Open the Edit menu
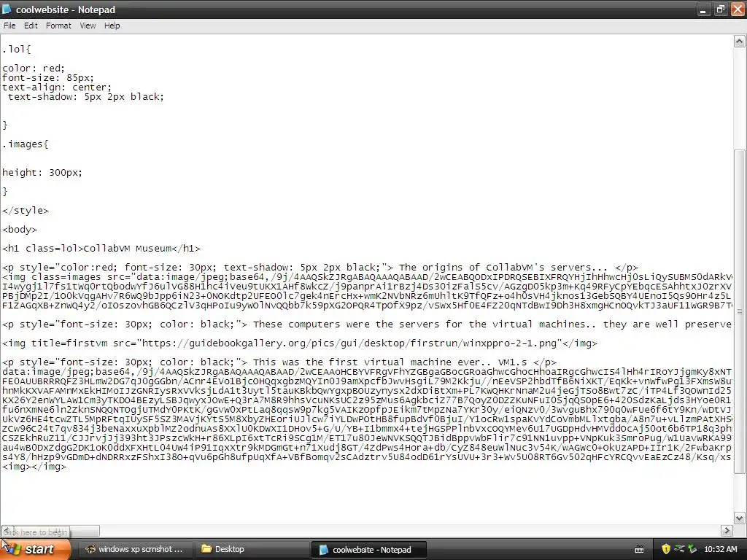The height and width of the screenshot is (560, 747). point(31,26)
